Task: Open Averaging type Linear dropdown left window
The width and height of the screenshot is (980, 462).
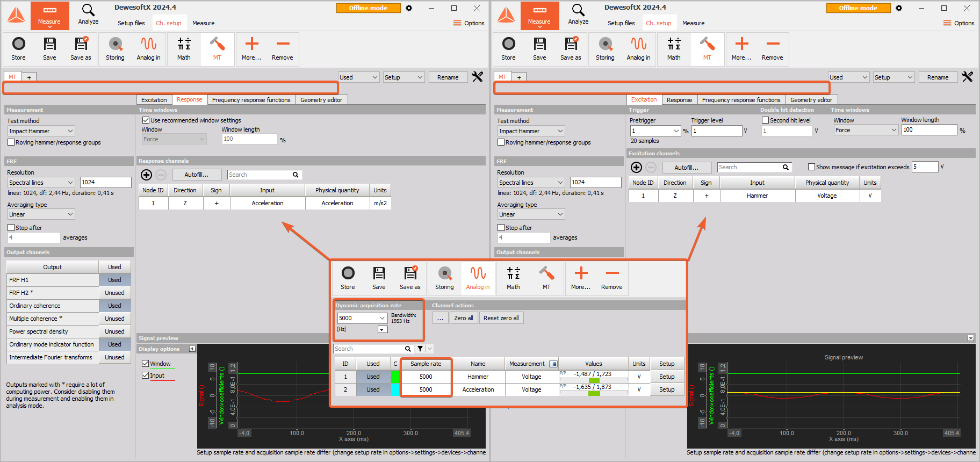Action: pos(41,214)
